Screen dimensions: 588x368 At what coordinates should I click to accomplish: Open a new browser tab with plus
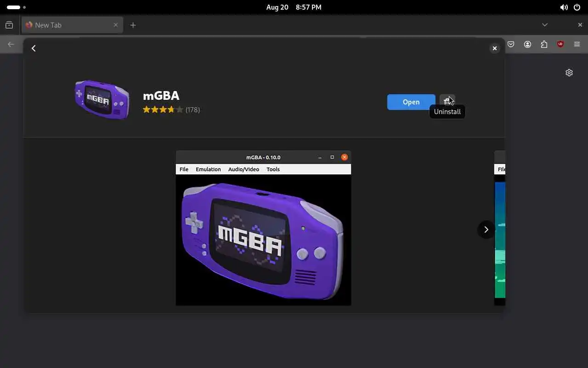133,25
